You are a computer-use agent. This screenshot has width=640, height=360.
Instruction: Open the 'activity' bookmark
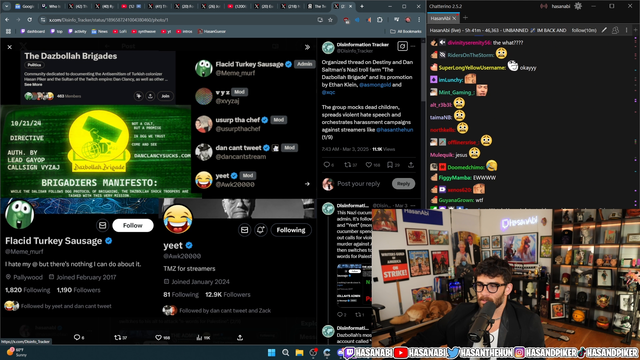click(x=77, y=31)
